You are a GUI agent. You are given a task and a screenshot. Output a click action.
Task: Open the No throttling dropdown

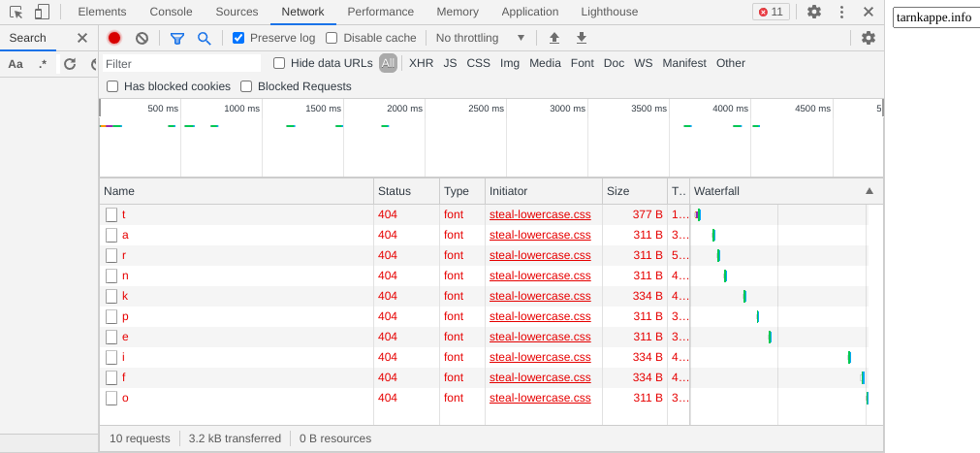point(480,38)
